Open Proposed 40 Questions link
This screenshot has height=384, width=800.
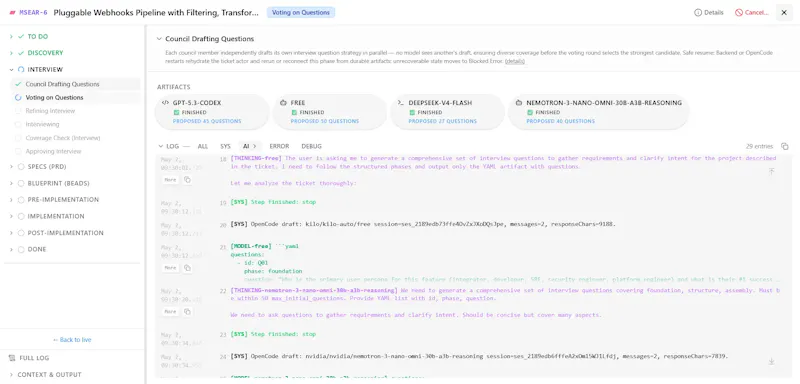560,121
